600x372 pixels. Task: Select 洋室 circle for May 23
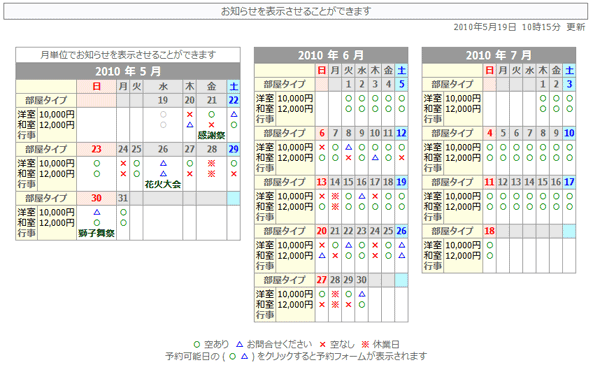96,163
